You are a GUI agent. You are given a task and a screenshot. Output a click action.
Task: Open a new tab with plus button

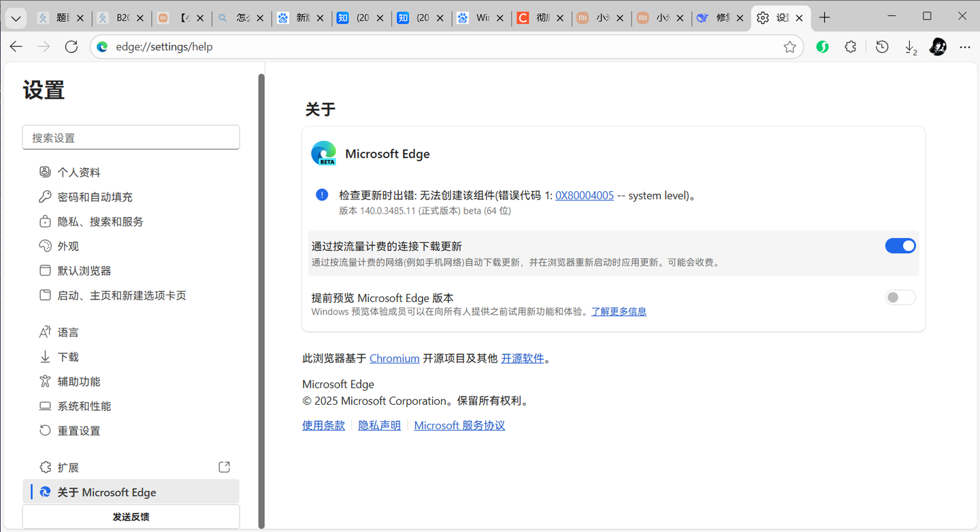(x=824, y=18)
